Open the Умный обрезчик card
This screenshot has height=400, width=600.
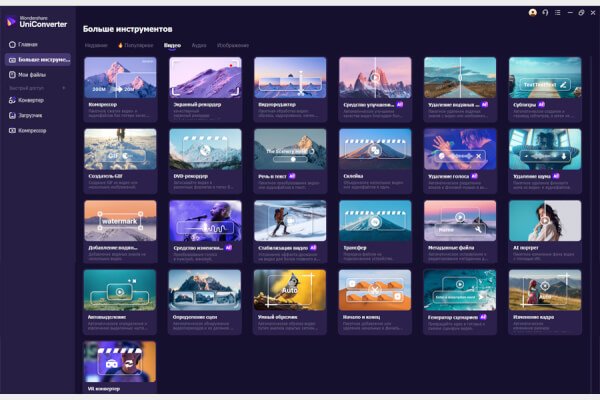290,302
